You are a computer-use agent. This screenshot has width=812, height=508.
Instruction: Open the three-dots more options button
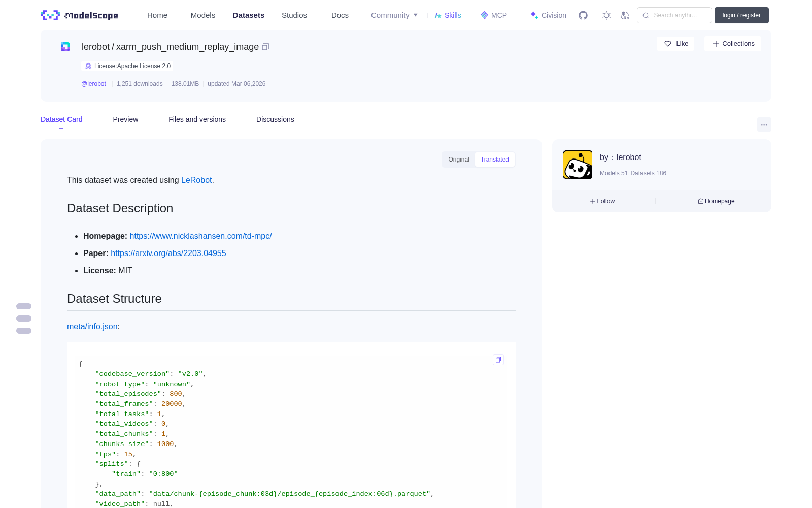coord(764,124)
